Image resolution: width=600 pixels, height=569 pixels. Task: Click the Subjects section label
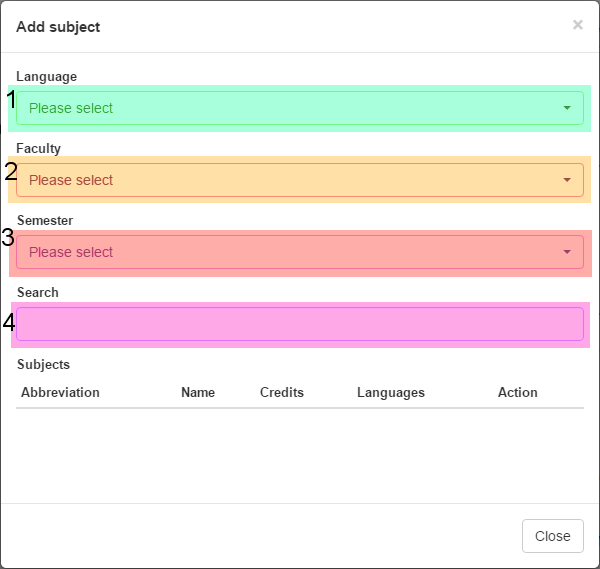(x=43, y=364)
